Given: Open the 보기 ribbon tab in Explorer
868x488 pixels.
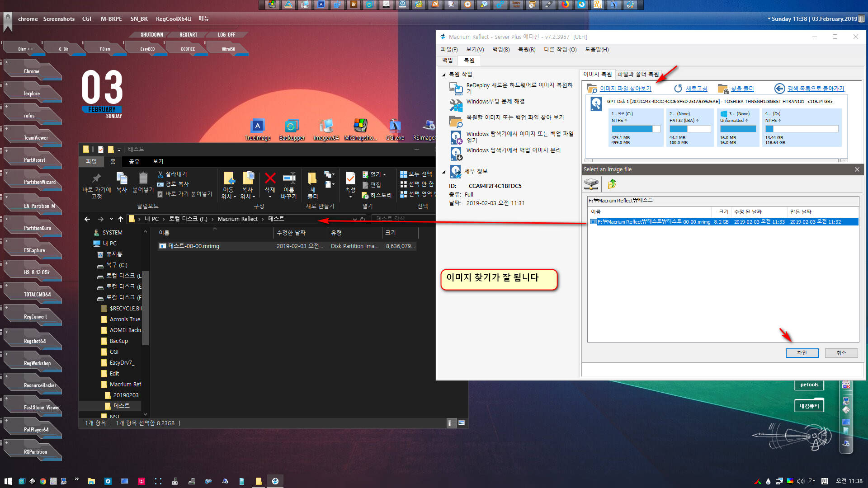Looking at the screenshot, I should click(158, 161).
